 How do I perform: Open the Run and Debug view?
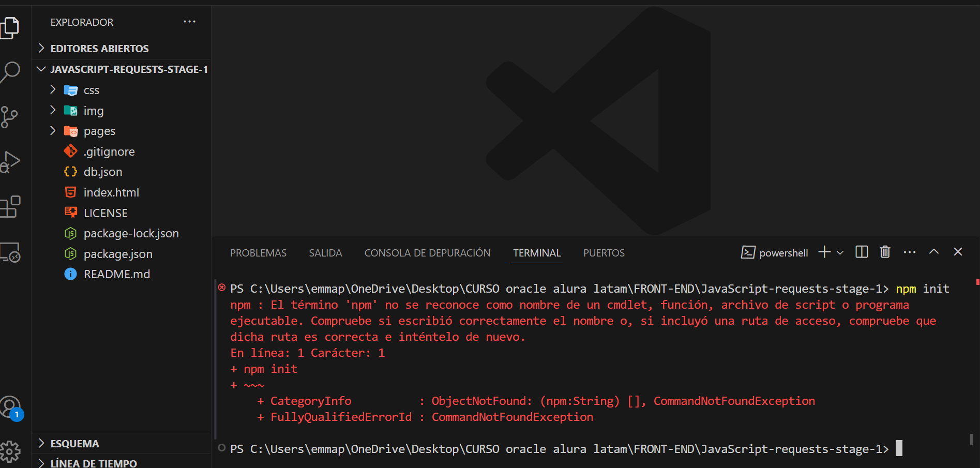[10, 162]
